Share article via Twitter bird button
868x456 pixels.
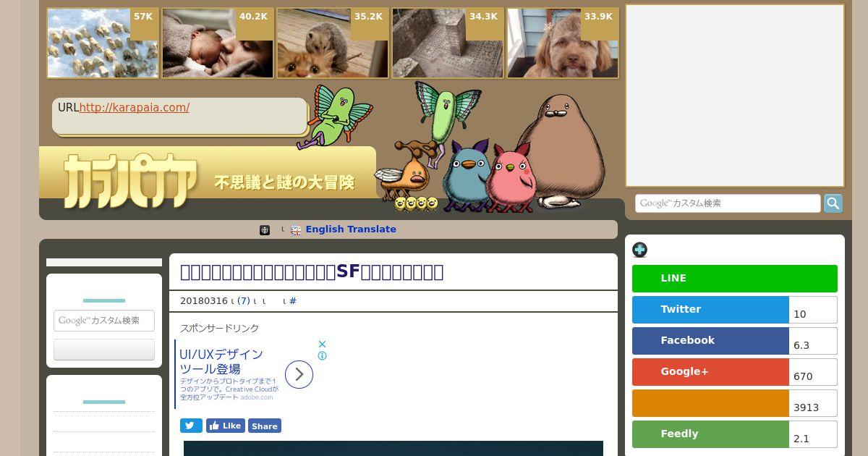tap(191, 426)
